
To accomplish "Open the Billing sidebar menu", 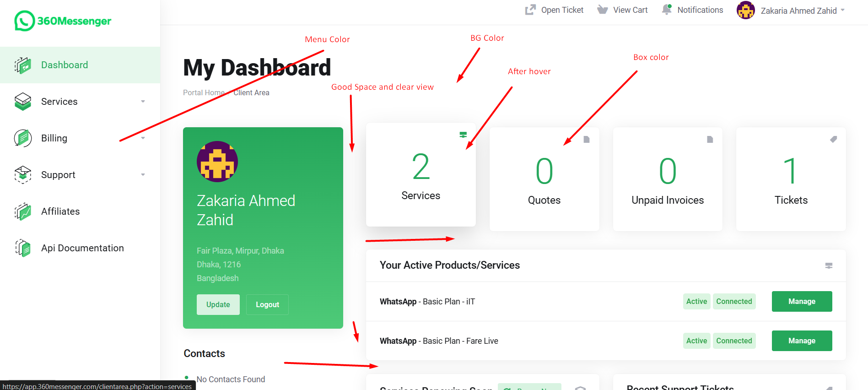I will (80, 138).
